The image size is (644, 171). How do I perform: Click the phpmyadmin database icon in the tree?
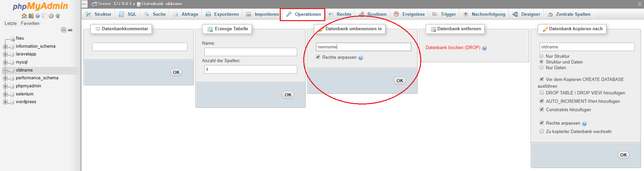pos(12,86)
